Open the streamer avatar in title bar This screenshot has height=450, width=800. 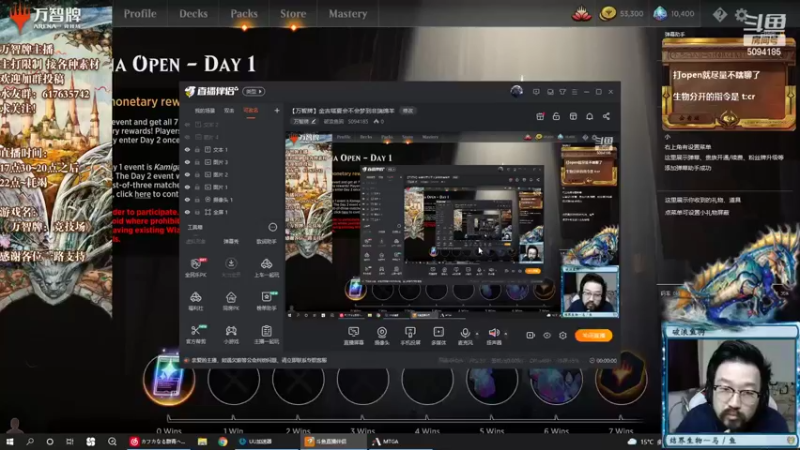coord(516,91)
